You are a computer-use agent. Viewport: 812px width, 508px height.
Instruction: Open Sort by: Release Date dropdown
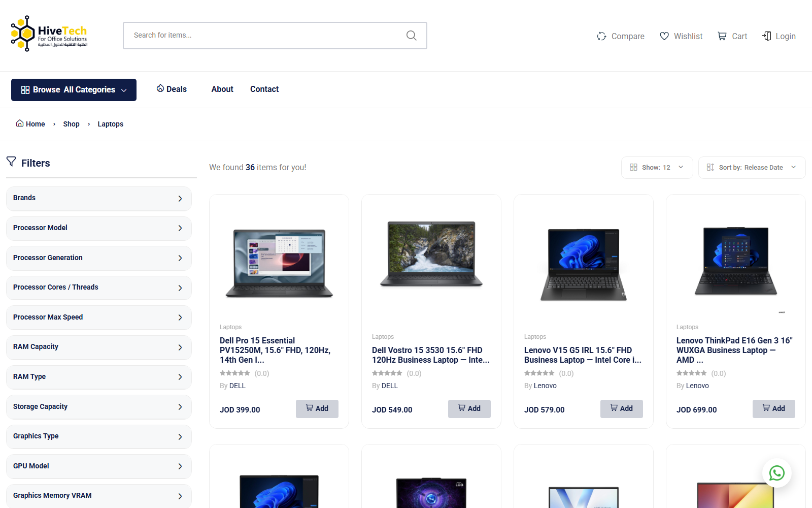pos(752,168)
